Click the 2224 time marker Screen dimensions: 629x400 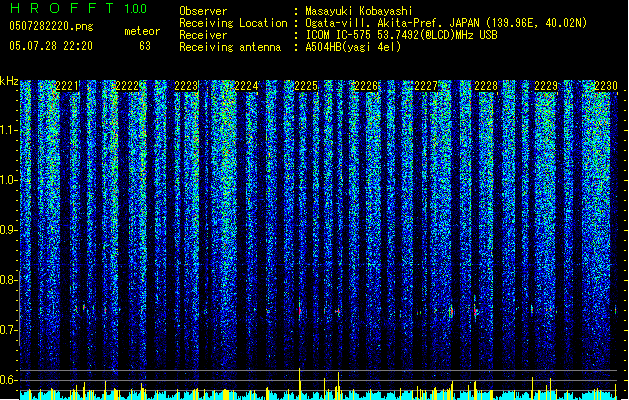tap(246, 86)
